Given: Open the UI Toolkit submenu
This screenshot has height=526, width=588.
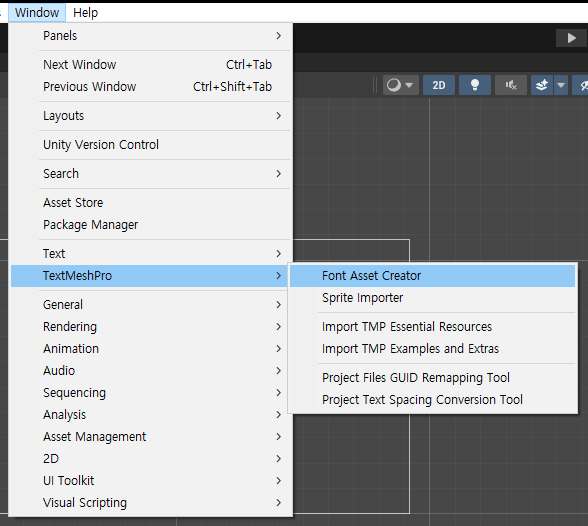Looking at the screenshot, I should point(150,481).
